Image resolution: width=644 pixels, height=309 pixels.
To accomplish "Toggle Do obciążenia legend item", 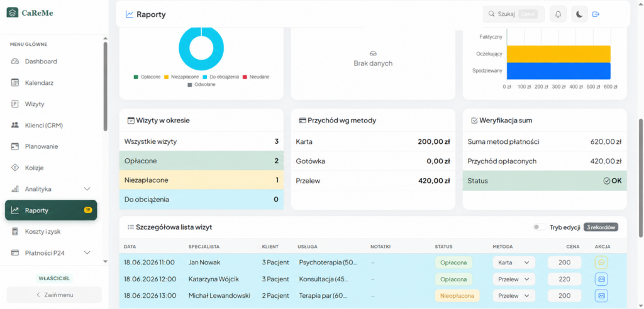I will pyautogui.click(x=221, y=77).
